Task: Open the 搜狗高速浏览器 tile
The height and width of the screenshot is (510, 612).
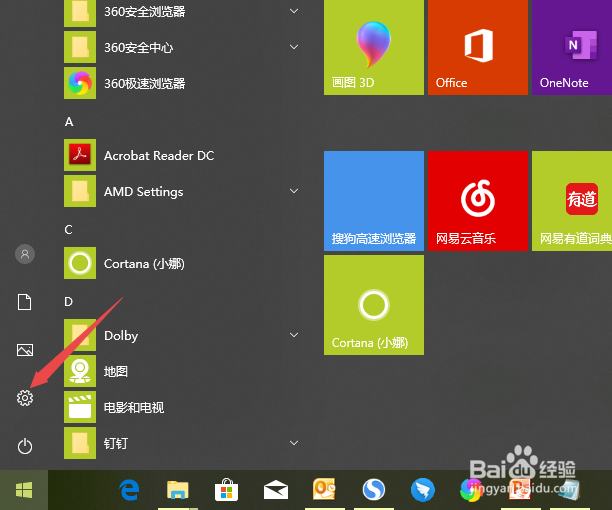Action: tap(374, 201)
